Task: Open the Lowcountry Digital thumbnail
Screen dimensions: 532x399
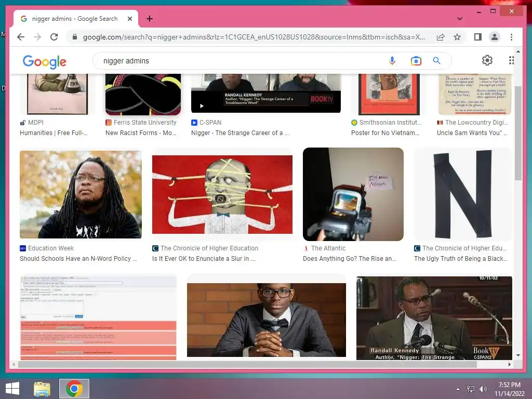Action: coord(475,95)
